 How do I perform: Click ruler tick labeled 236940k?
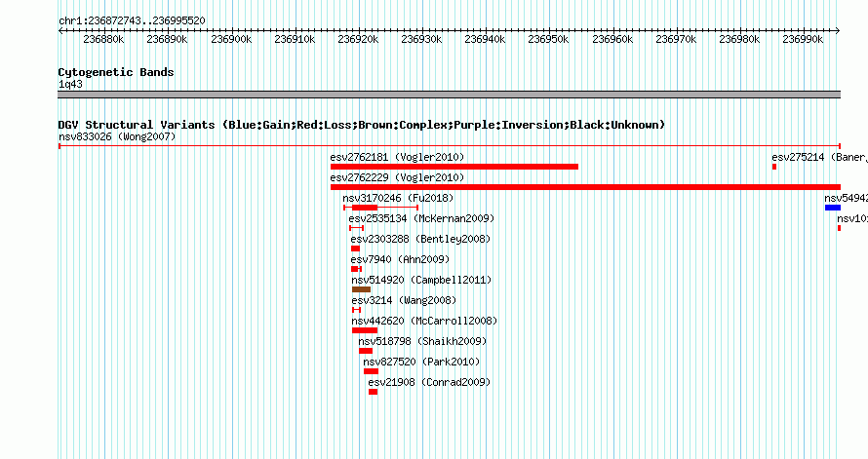tap(485, 39)
